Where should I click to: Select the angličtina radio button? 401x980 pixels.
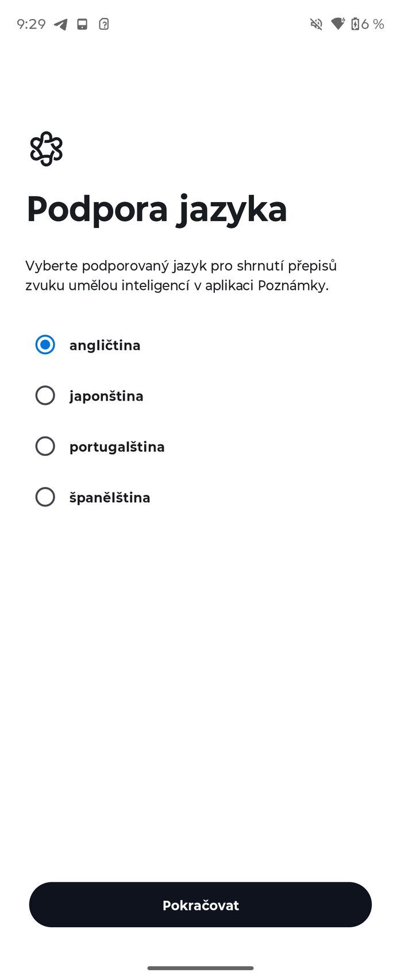45,345
